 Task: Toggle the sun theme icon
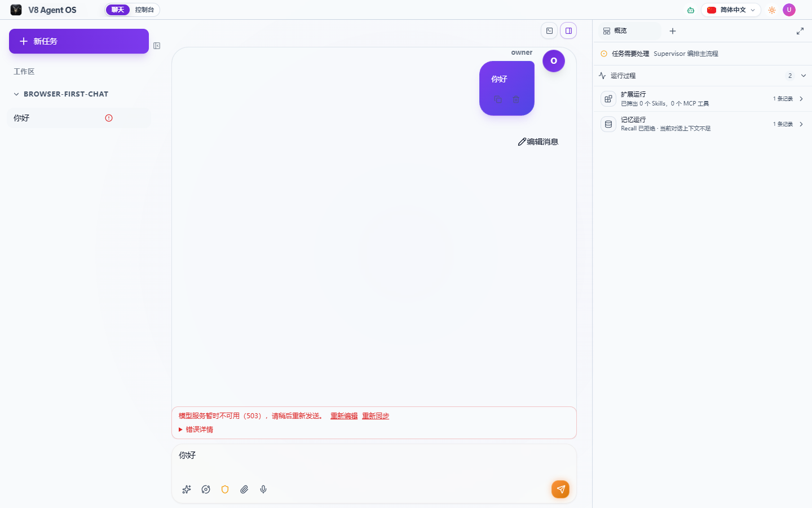pos(772,10)
